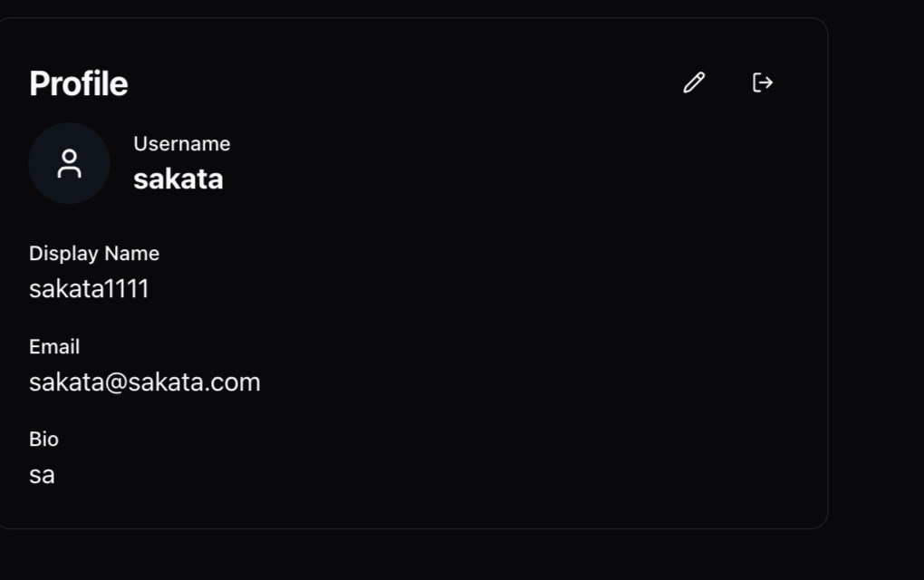Screen dimensions: 924x580
Task: Click background outside the profile card
Action: tap(876, 295)
